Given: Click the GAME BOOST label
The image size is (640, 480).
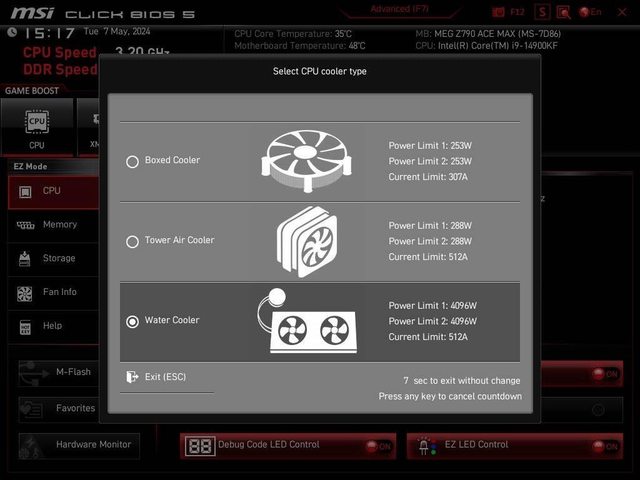Looking at the screenshot, I should [32, 91].
